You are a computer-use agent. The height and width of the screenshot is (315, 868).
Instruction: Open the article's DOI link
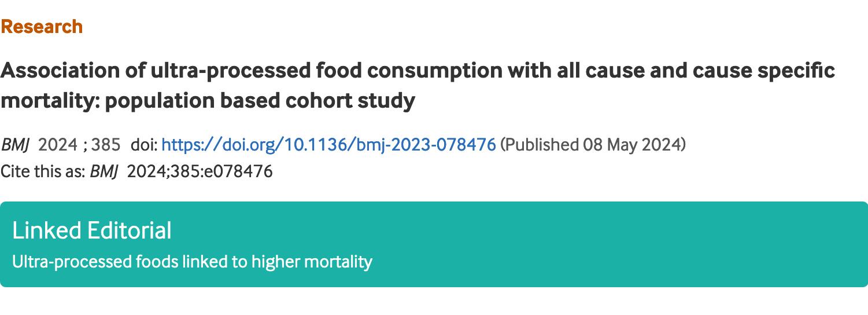(x=328, y=144)
